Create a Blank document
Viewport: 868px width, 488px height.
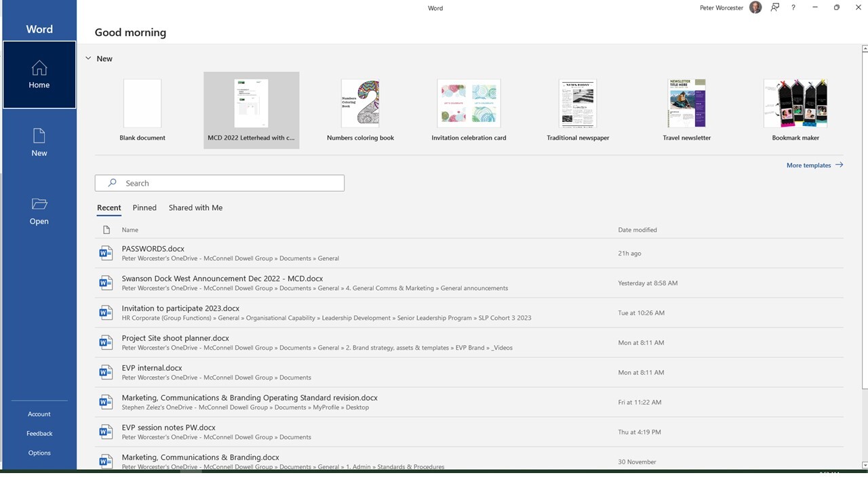(142, 110)
